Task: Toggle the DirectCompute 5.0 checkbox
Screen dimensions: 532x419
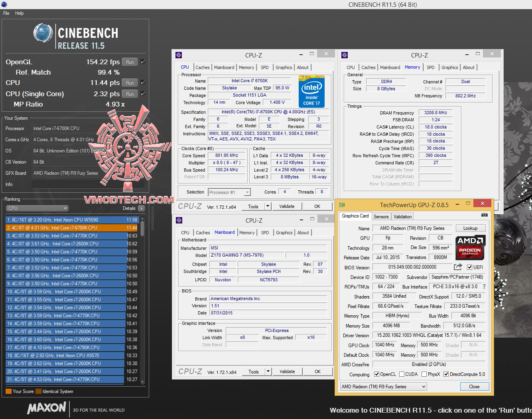Action: point(446,374)
